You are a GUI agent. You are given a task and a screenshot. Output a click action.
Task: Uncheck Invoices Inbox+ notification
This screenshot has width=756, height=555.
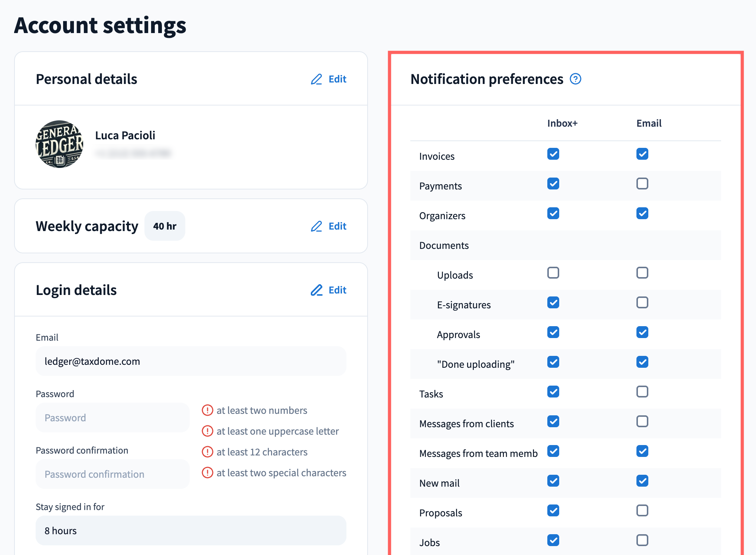(x=553, y=154)
